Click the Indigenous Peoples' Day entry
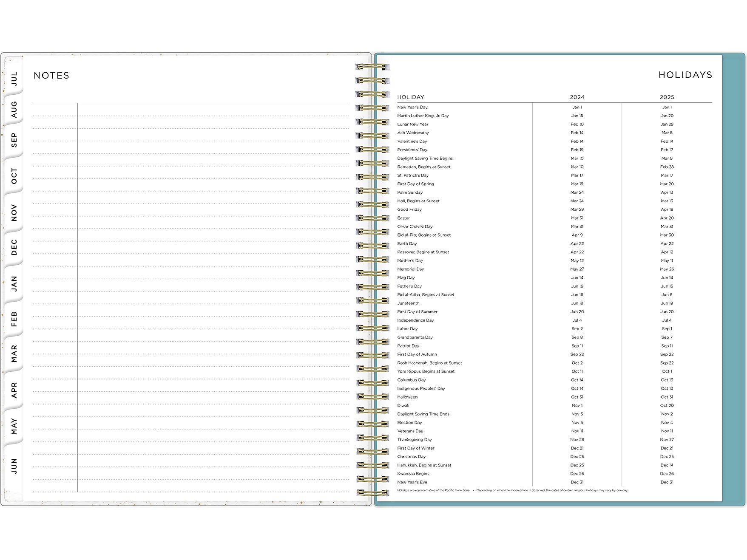The width and height of the screenshot is (747, 560). pos(421,388)
